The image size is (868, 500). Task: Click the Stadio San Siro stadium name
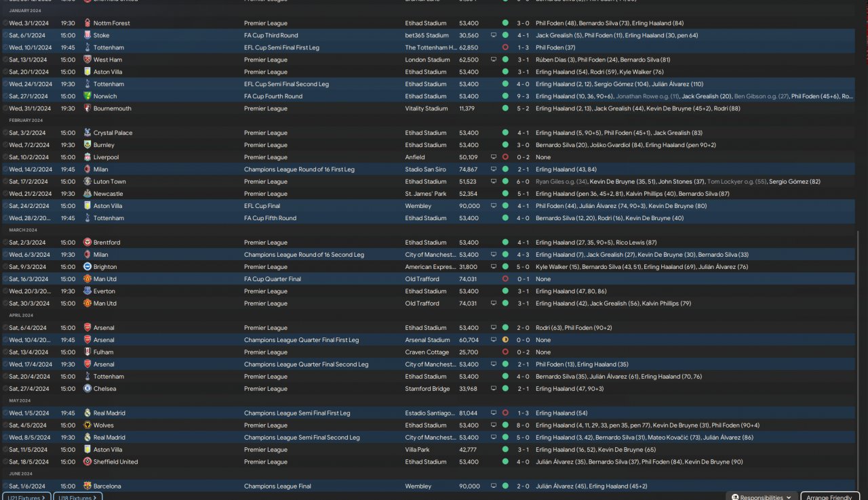coord(427,169)
